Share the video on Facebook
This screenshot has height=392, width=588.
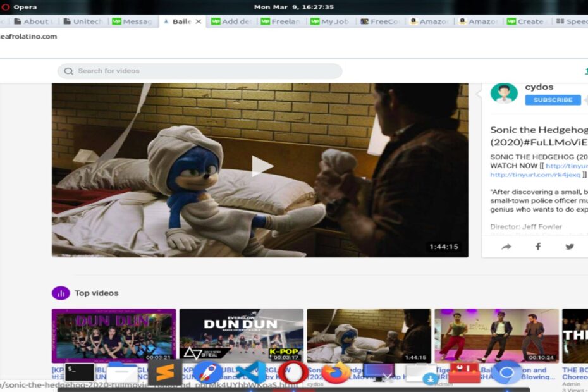tap(538, 247)
